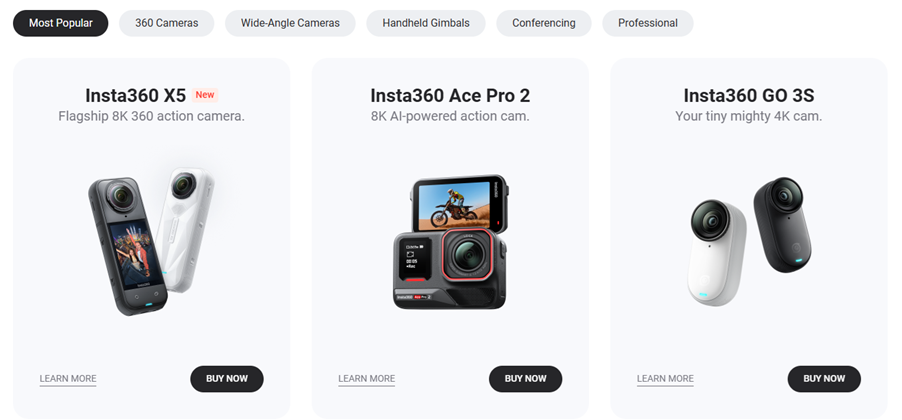Open the Professional category tab
Image resolution: width=902 pixels, height=420 pixels.
tap(648, 23)
